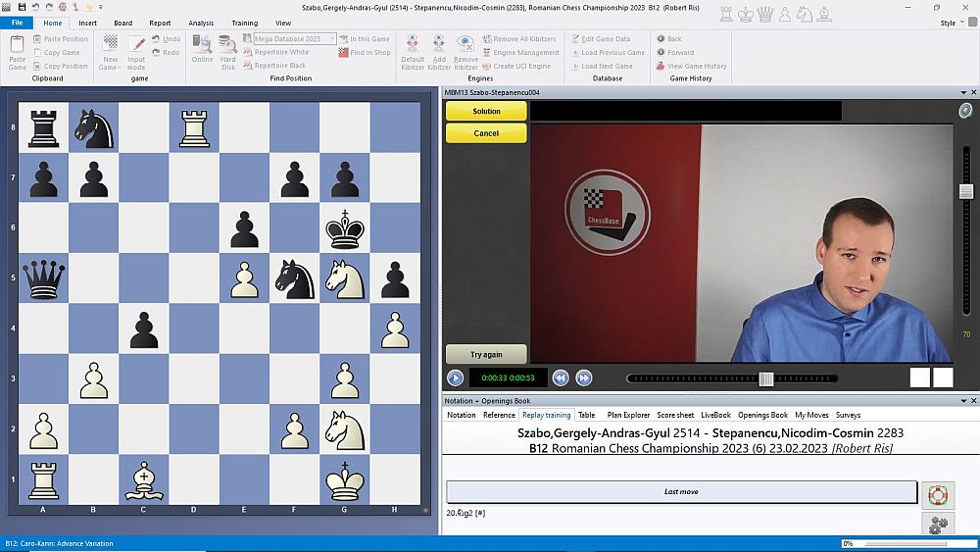Click the Input mode icon
The image size is (980, 552).
point(137,51)
